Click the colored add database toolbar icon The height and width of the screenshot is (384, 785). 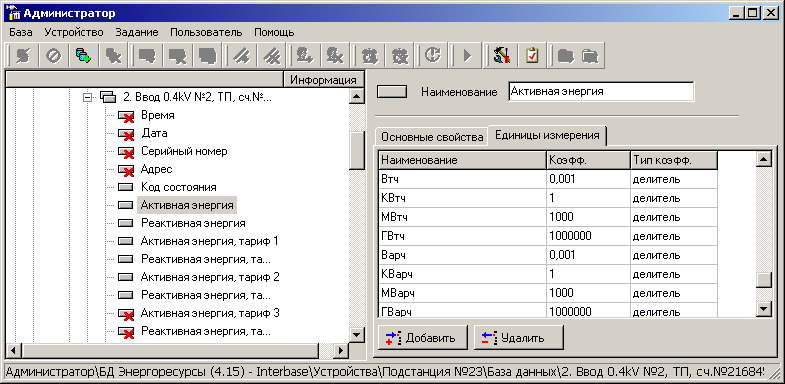(x=83, y=56)
